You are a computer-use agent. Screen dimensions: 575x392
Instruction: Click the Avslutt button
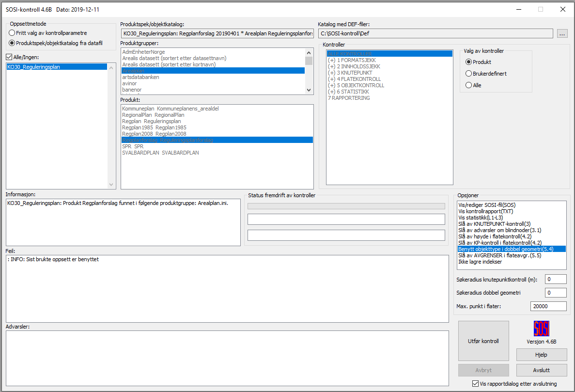[x=541, y=370]
